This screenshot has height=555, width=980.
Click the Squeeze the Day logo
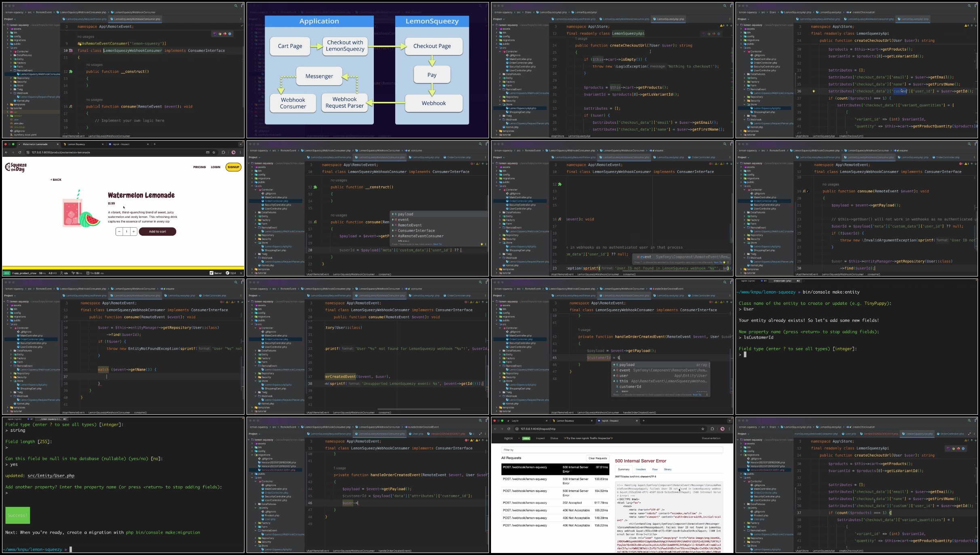click(16, 167)
